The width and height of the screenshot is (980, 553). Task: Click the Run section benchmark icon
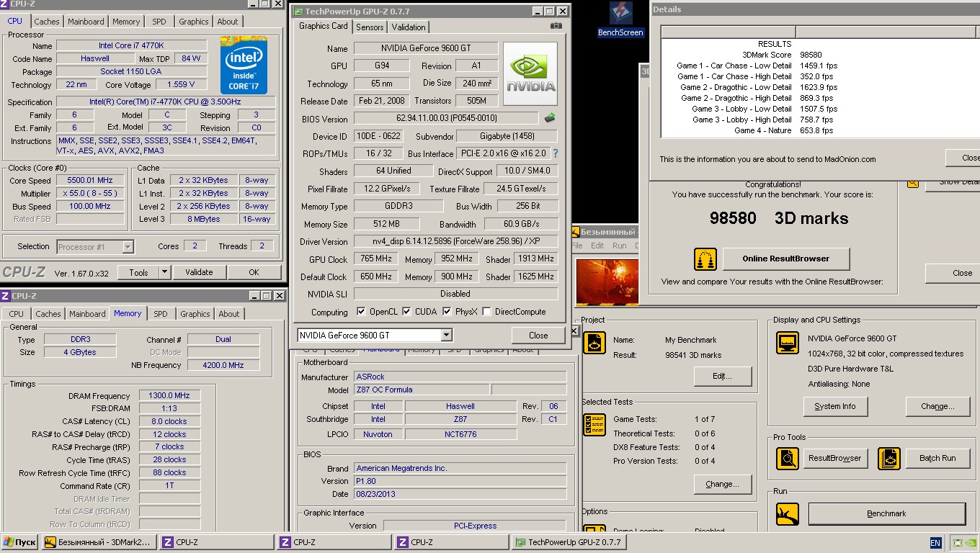pyautogui.click(x=788, y=513)
